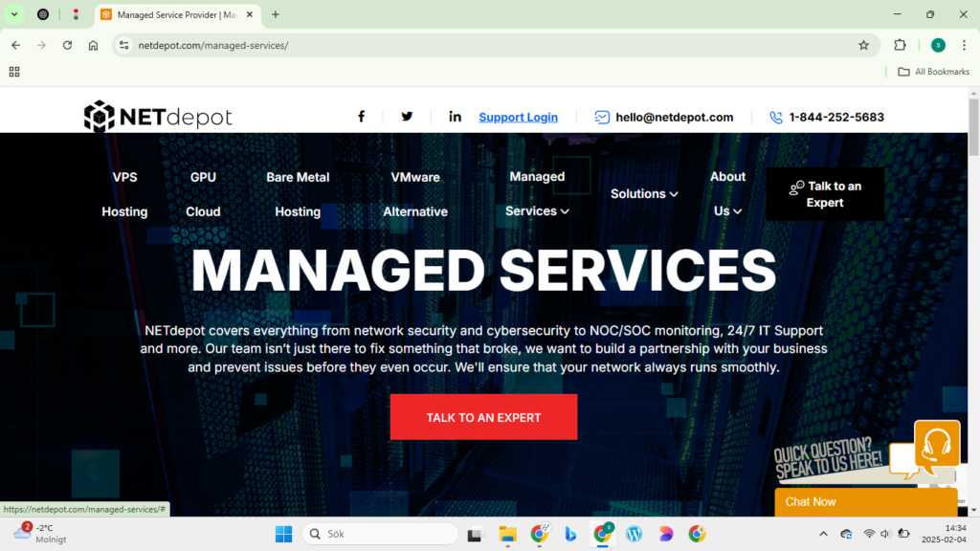Open Chrome three-dot menu

965,45
